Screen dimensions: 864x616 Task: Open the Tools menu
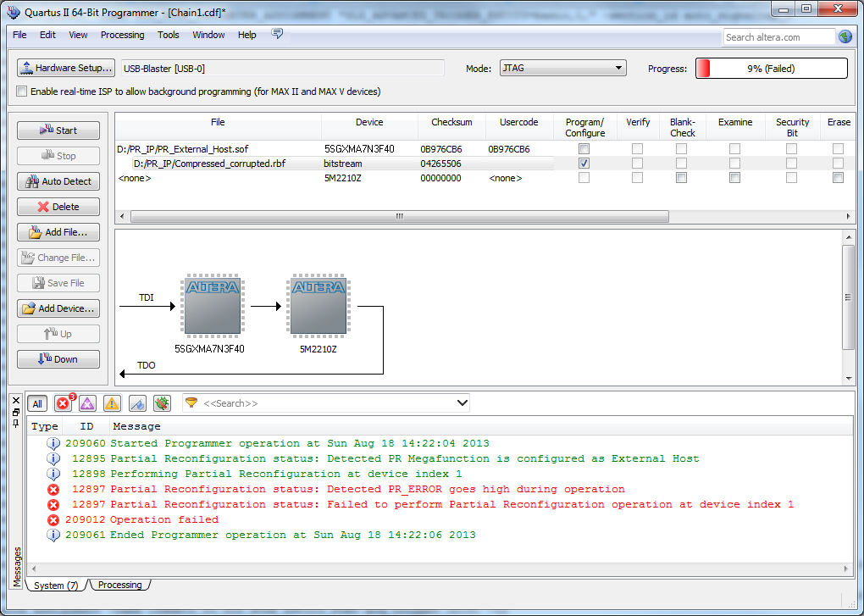169,35
